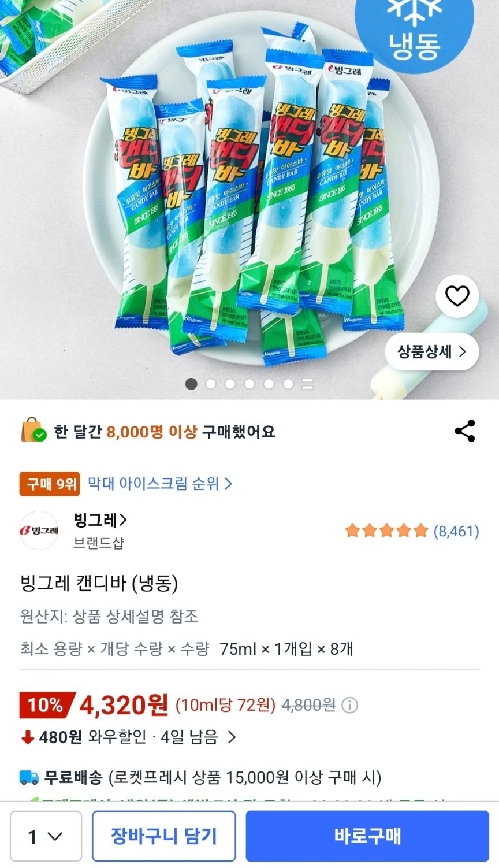
Task: Tap 장바구니 담기 add to cart
Action: point(164,836)
